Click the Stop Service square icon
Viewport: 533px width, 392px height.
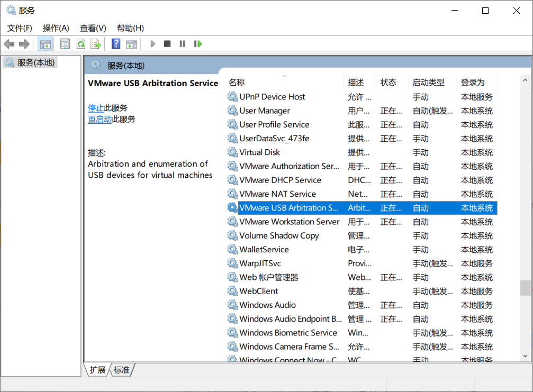[167, 44]
